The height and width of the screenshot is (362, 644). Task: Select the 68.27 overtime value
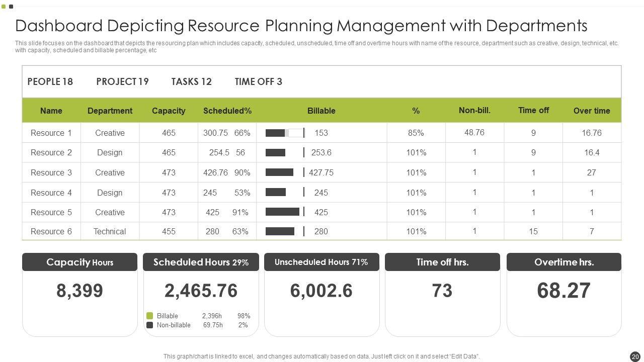pos(563,291)
